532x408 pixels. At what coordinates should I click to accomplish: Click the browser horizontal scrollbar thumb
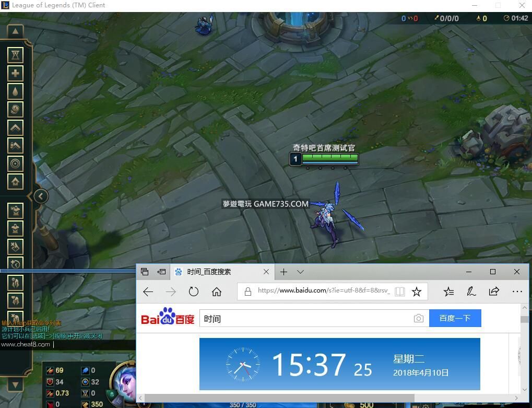click(279, 398)
